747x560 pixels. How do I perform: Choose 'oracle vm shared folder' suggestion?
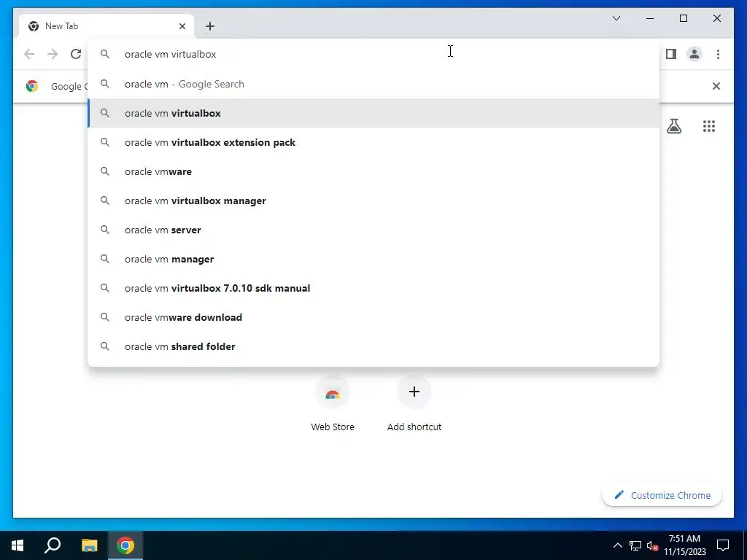pyautogui.click(x=373, y=346)
